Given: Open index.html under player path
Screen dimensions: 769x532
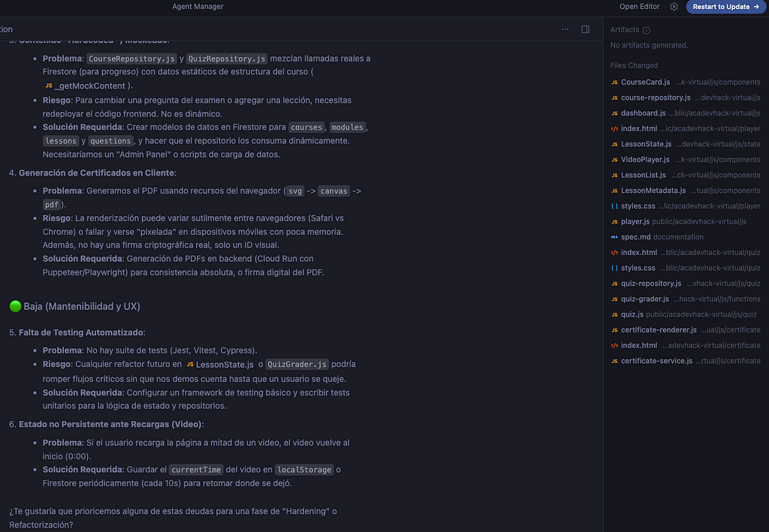Looking at the screenshot, I should (x=686, y=129).
